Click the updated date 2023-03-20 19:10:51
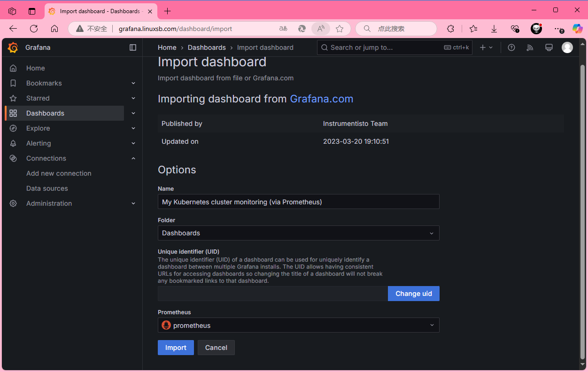The image size is (588, 372). click(356, 141)
